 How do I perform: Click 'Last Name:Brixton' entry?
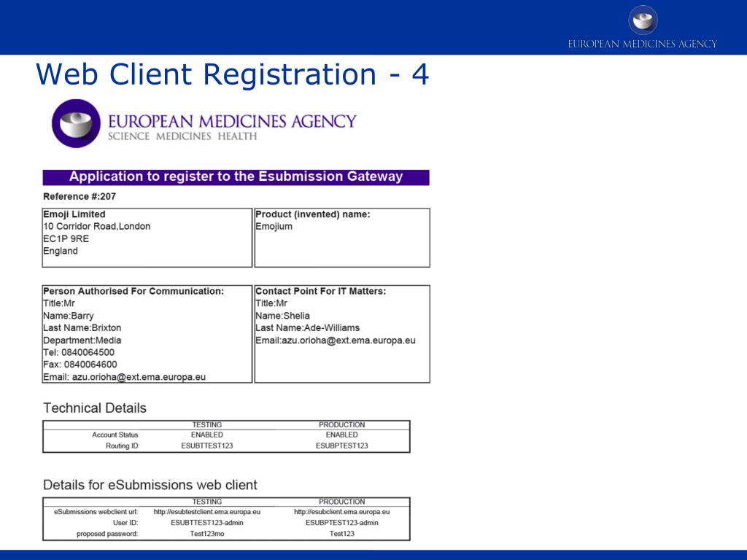click(x=82, y=327)
